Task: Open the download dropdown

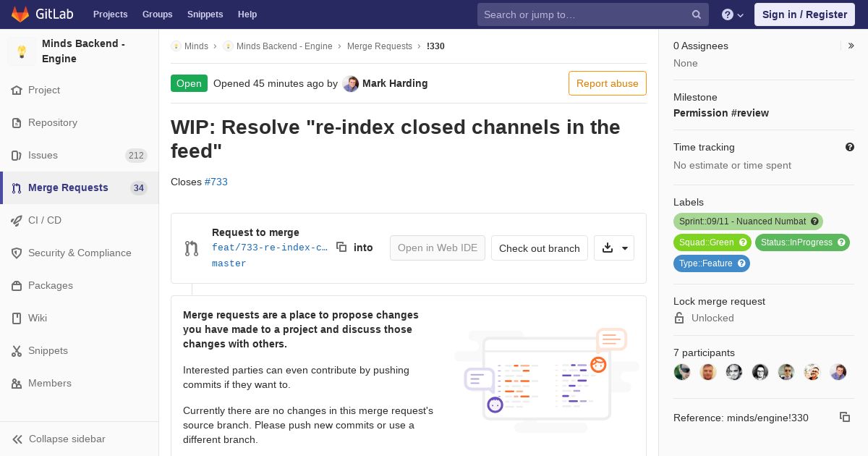Action: pos(614,248)
